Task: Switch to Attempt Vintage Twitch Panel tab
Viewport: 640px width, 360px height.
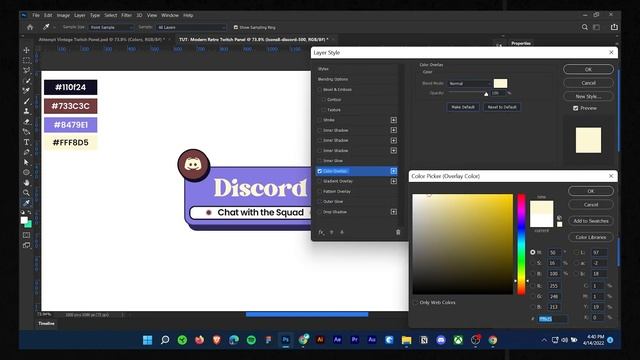Action: [x=102, y=40]
